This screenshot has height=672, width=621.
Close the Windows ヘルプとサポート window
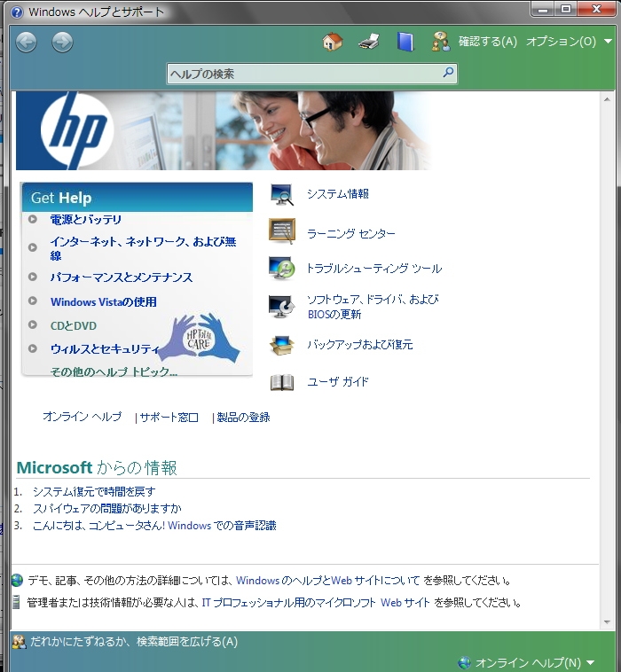[597, 9]
